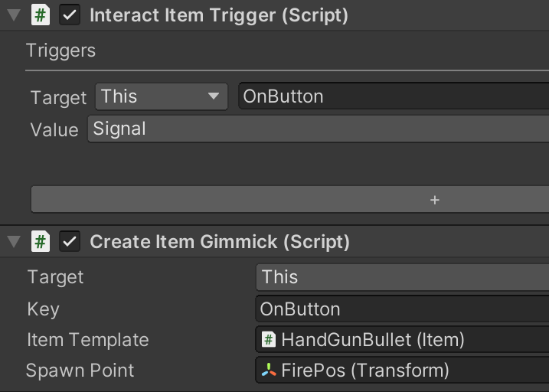Screen dimensions: 549x392
Task: Click the Interact Item Trigger script icon
Action: [41, 15]
